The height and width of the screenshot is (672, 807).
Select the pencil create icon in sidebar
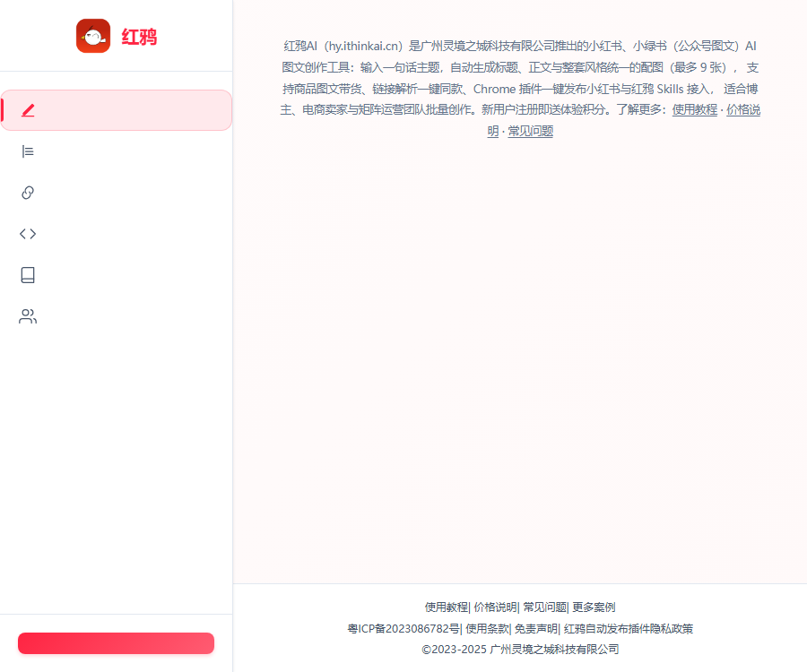click(x=28, y=110)
